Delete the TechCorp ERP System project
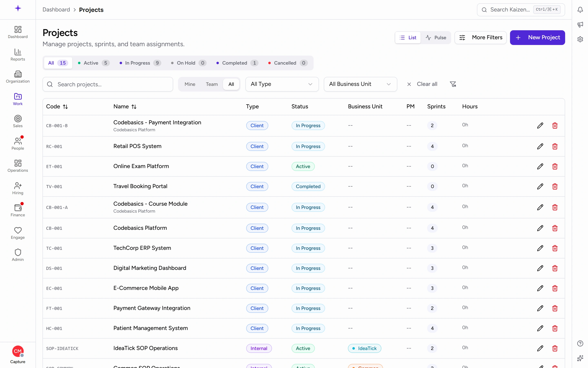Viewport: 588px width, 368px height. (x=555, y=248)
